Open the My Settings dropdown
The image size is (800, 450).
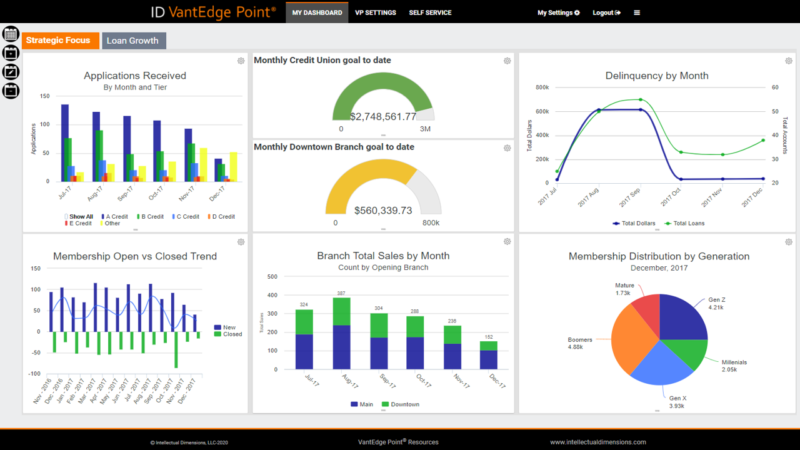point(558,13)
